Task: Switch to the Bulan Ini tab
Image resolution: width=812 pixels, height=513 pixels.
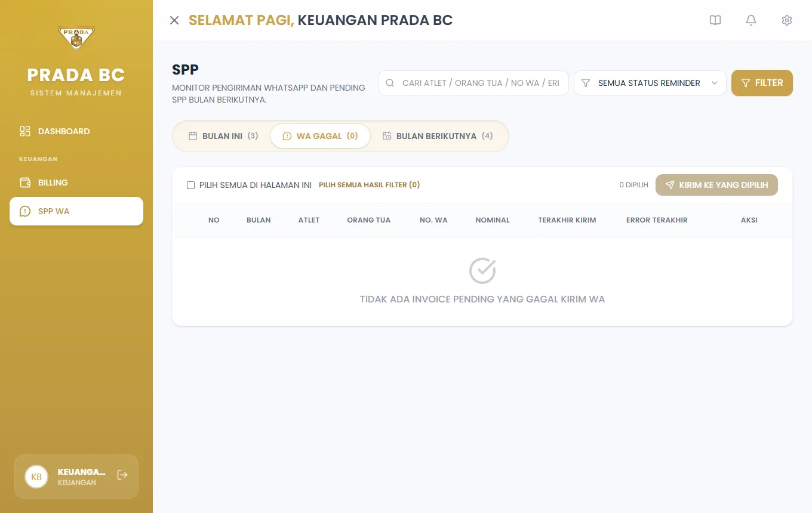Action: [223, 136]
